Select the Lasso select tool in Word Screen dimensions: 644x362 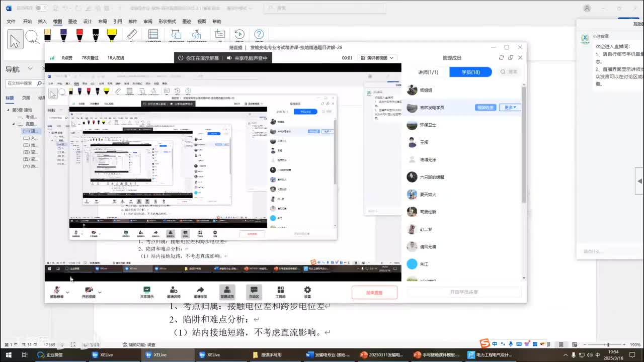[32, 37]
